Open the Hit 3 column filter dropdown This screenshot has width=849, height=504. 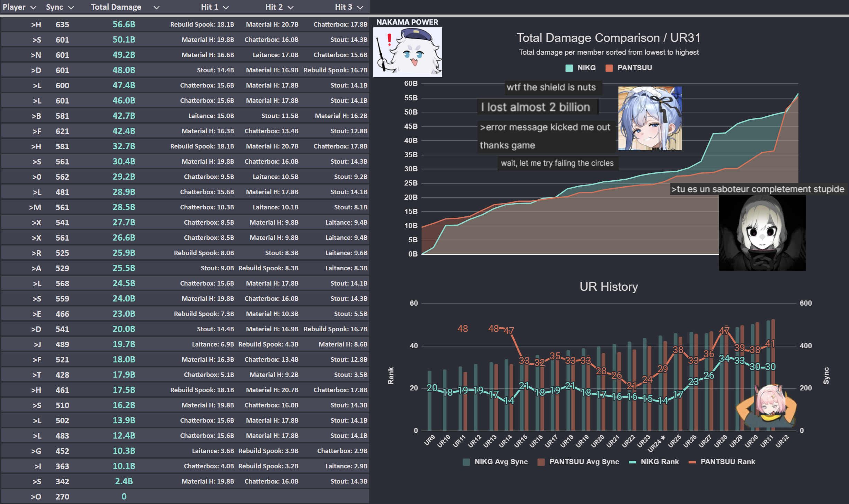360,7
